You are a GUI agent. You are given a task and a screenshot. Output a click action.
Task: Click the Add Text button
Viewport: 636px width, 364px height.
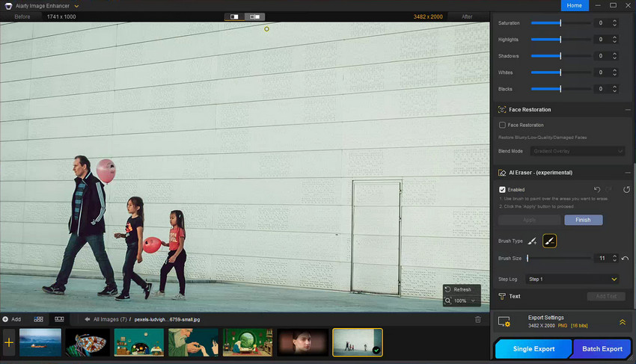coord(606,296)
